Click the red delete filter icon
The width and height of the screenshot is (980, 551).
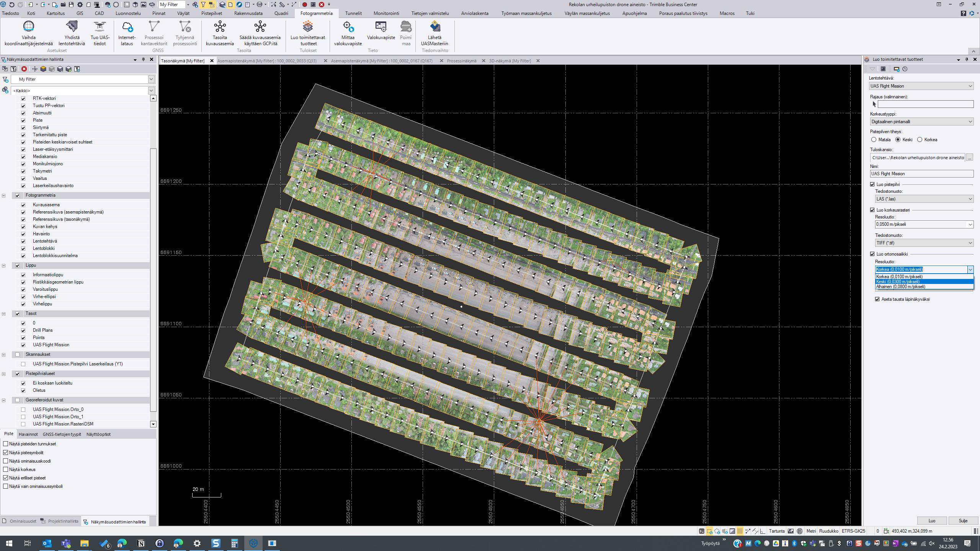pyautogui.click(x=24, y=69)
